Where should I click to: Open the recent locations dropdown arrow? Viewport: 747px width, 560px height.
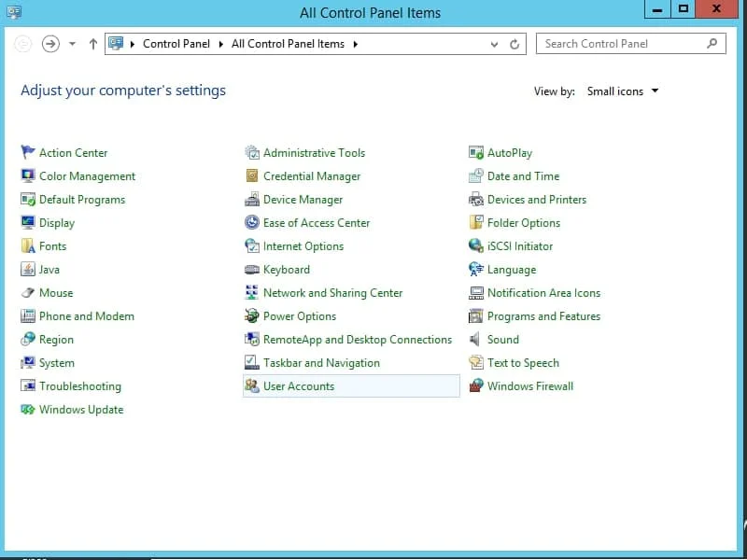pos(72,44)
